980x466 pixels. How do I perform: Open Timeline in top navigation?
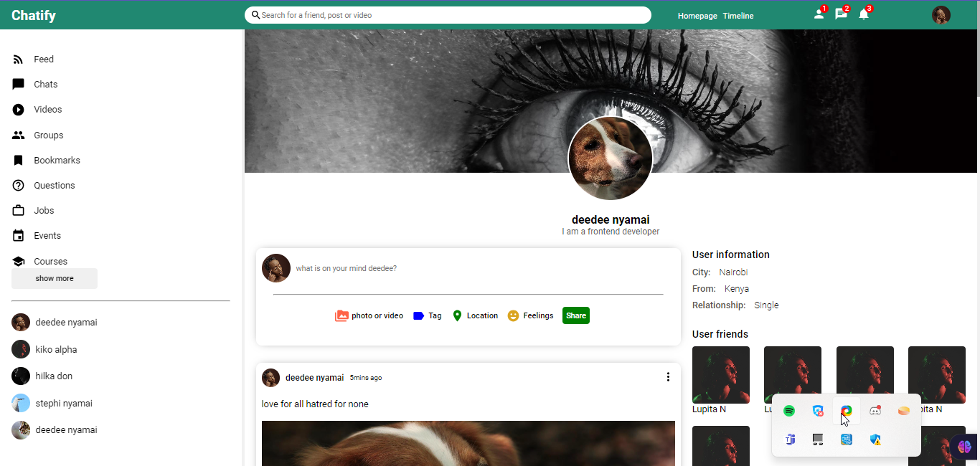click(738, 16)
